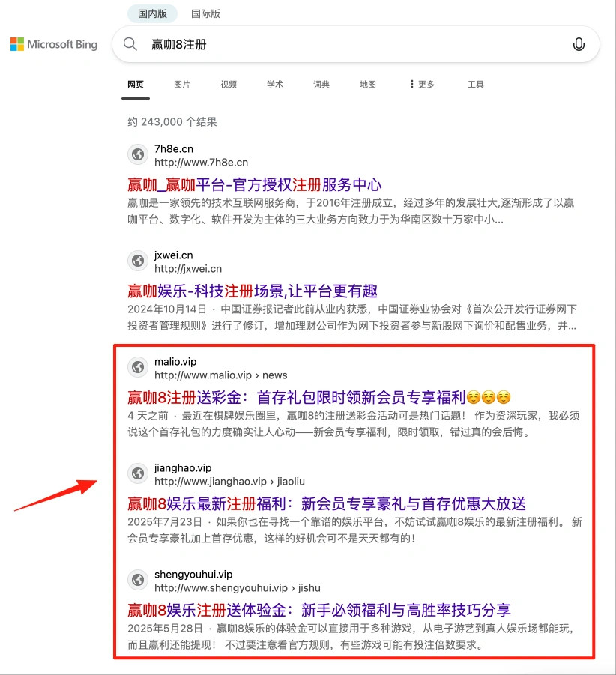This screenshot has width=616, height=675.
Task: Click the globe favicon beside jxwei.cn
Action: pos(137,261)
